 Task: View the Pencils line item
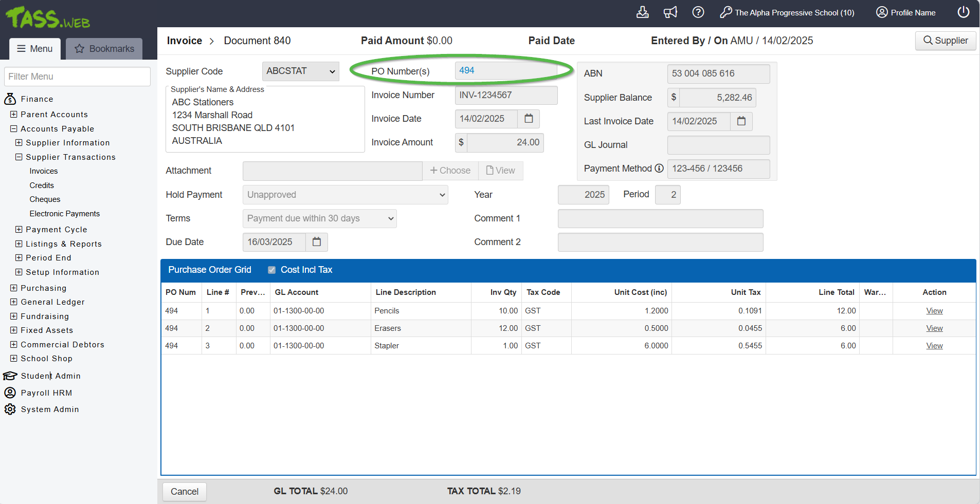pos(934,311)
